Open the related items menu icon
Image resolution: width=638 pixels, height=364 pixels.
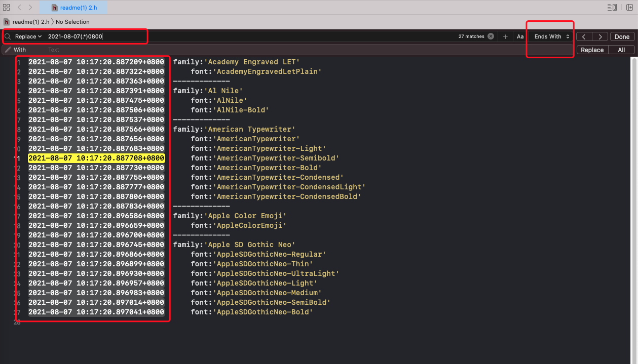[x=6, y=7]
